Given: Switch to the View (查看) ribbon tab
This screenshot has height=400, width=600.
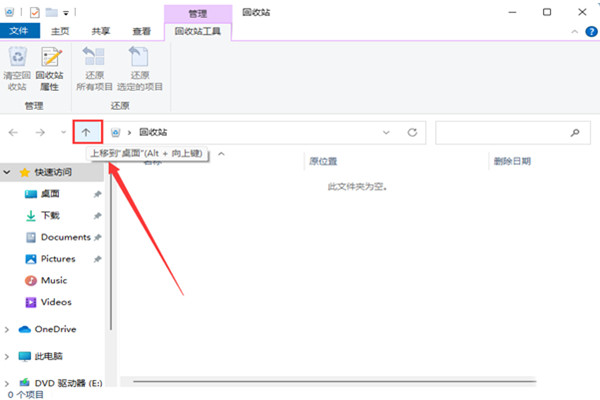Looking at the screenshot, I should [142, 32].
